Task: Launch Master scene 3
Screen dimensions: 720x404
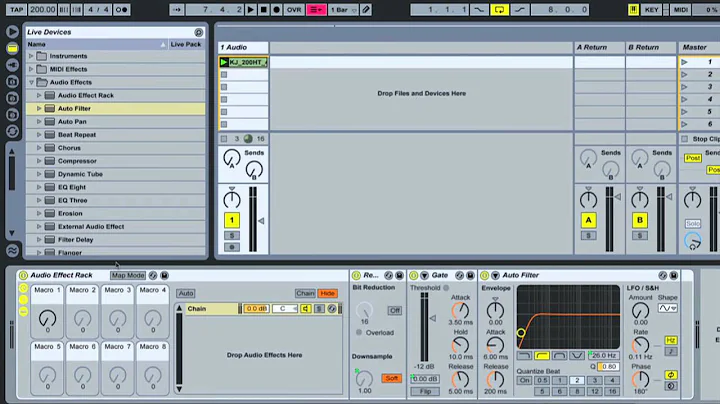Action: coord(684,87)
